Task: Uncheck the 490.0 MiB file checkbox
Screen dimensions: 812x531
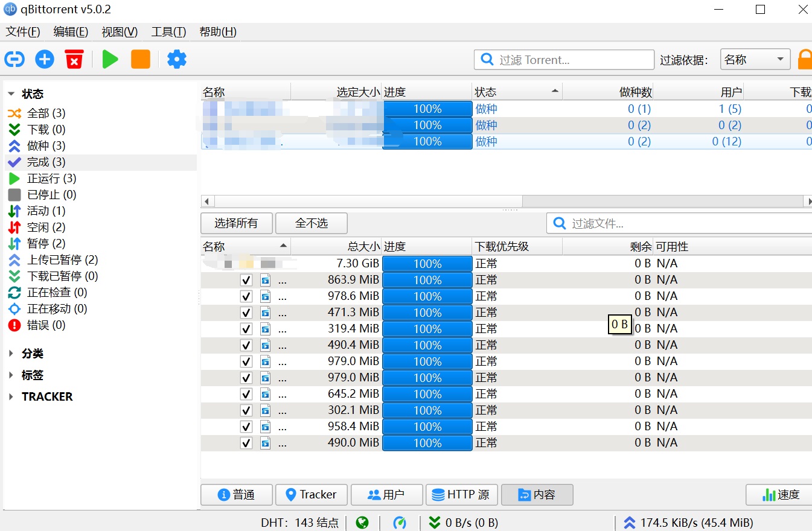Action: (x=246, y=443)
